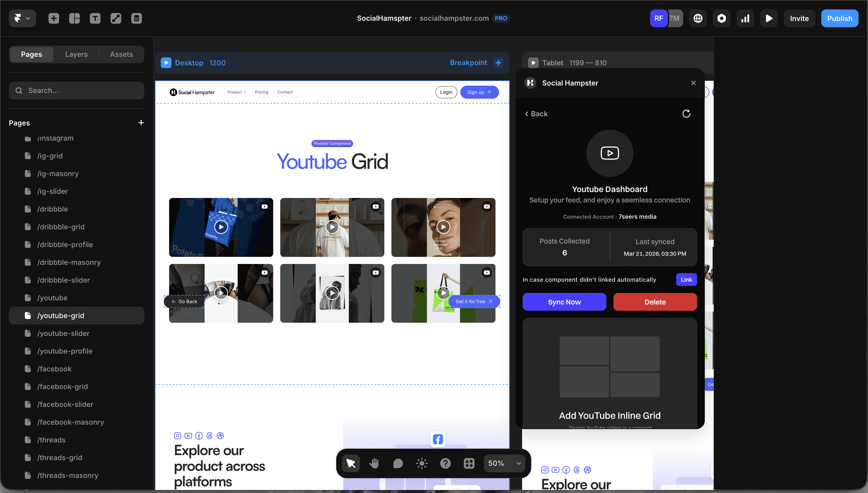Open the Layout tool in the toolbar
The height and width of the screenshot is (493, 868).
75,18
